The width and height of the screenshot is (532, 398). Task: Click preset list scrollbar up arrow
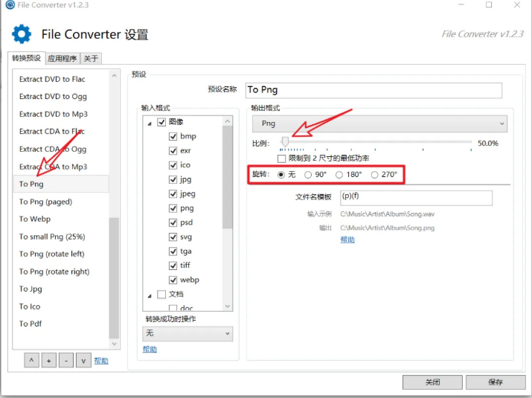pyautogui.click(x=114, y=76)
